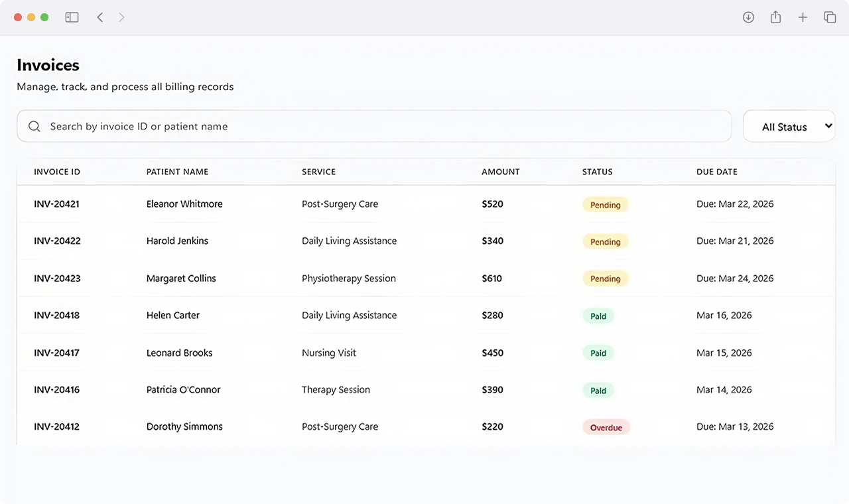849x504 pixels.
Task: Click the $450 amount
Action: 493,353
